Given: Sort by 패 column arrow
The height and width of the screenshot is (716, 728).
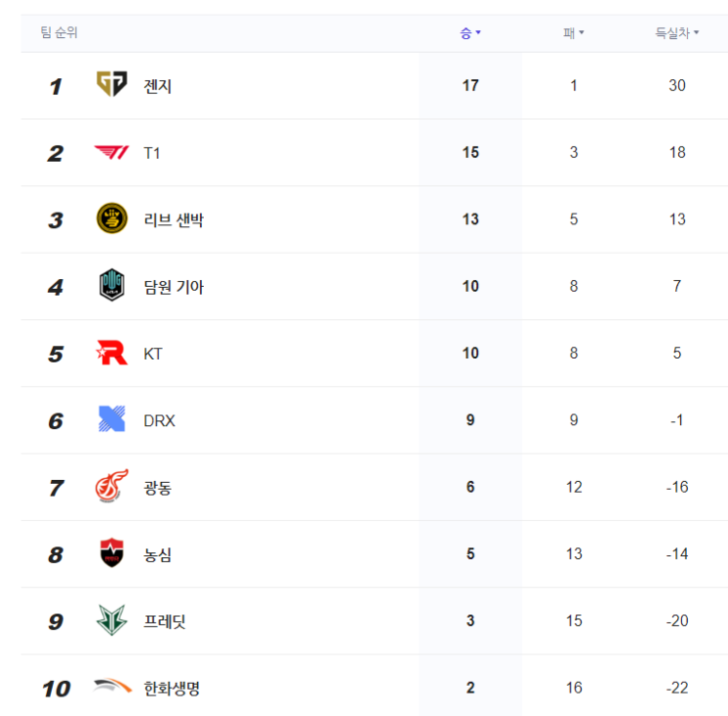Looking at the screenshot, I should [x=581, y=33].
